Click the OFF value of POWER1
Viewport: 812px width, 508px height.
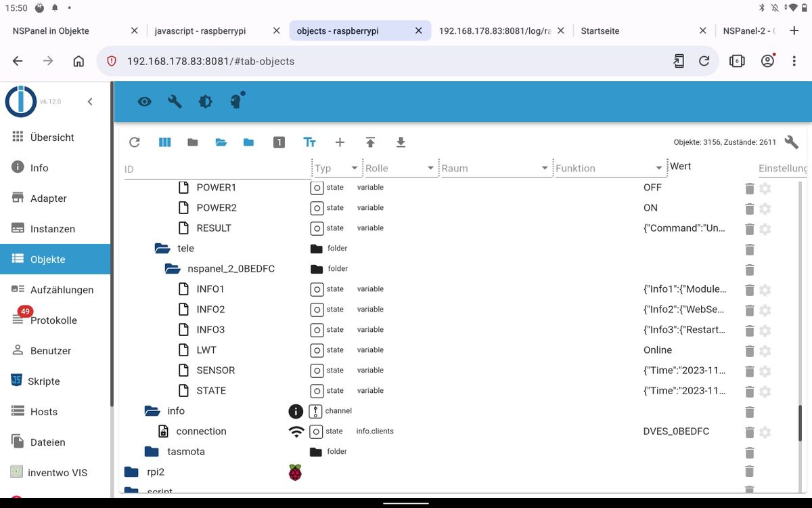(652, 188)
